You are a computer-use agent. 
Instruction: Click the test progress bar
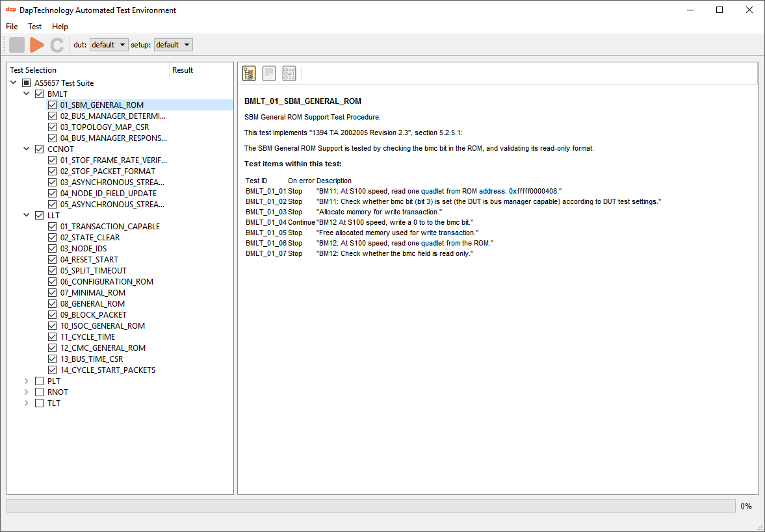370,506
